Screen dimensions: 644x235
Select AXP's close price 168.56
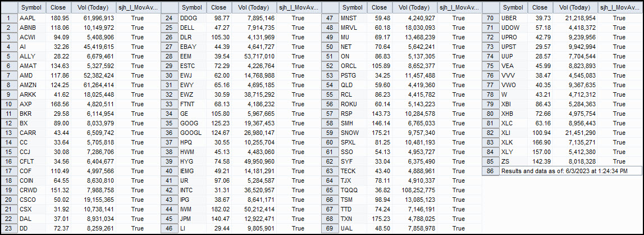(x=58, y=104)
